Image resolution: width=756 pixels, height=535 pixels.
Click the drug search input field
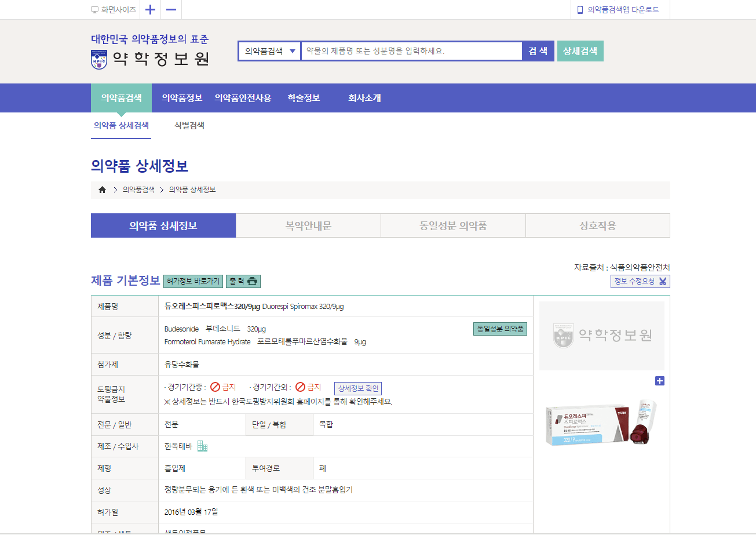click(411, 51)
